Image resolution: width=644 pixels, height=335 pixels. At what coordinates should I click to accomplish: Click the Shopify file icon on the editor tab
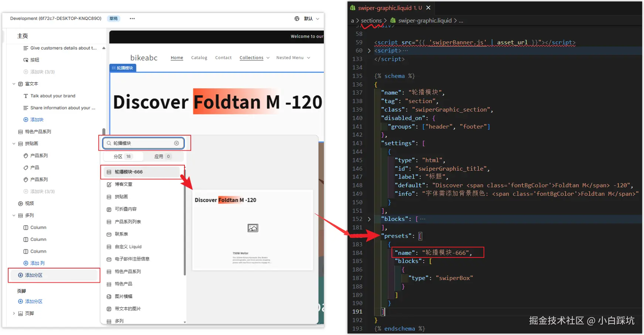coord(353,8)
